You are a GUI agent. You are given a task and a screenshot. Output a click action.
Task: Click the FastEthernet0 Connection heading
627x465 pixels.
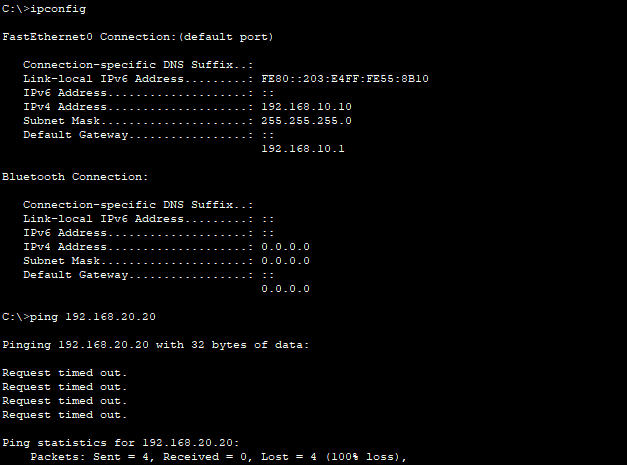click(x=137, y=37)
